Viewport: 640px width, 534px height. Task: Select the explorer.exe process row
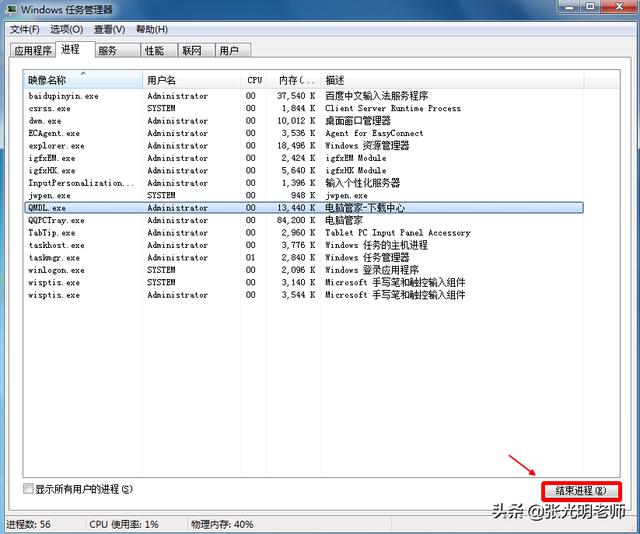(57, 146)
